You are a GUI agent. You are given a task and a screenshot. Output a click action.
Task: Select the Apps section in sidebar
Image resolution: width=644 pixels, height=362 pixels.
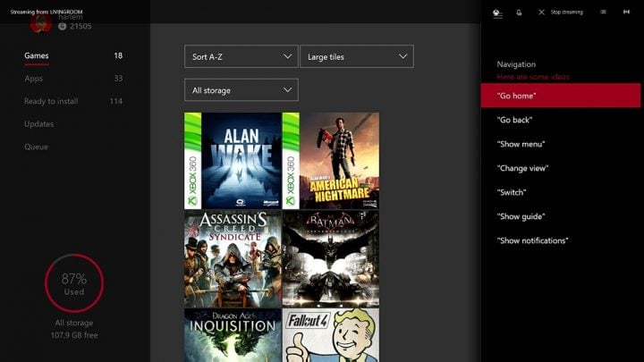point(33,79)
